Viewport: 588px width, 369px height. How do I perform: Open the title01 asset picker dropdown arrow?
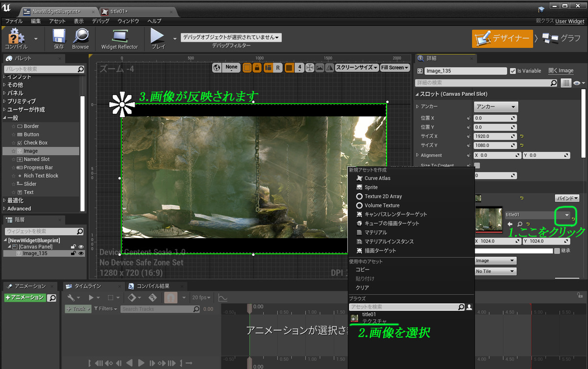click(x=567, y=215)
